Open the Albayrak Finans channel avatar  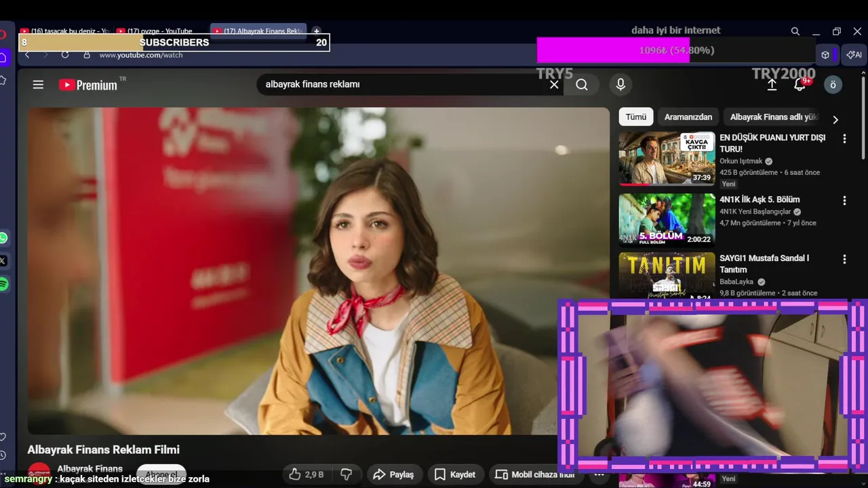(39, 474)
